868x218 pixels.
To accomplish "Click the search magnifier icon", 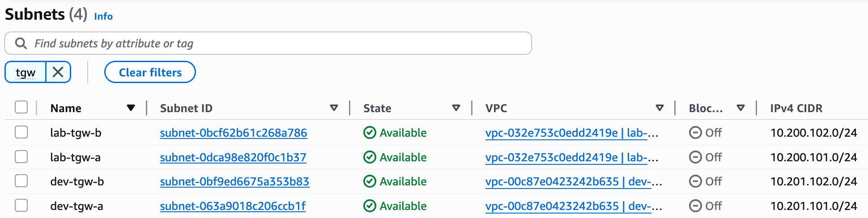I will (x=21, y=43).
